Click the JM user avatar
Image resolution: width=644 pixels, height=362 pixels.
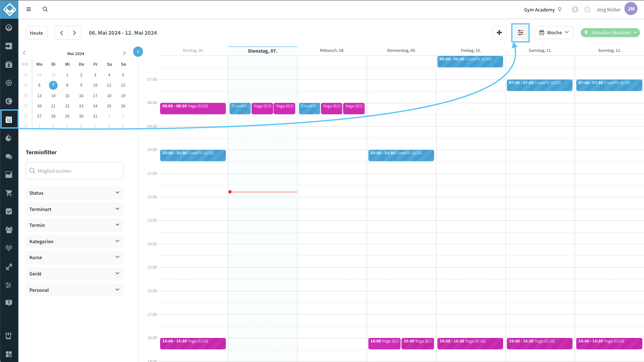(x=631, y=9)
